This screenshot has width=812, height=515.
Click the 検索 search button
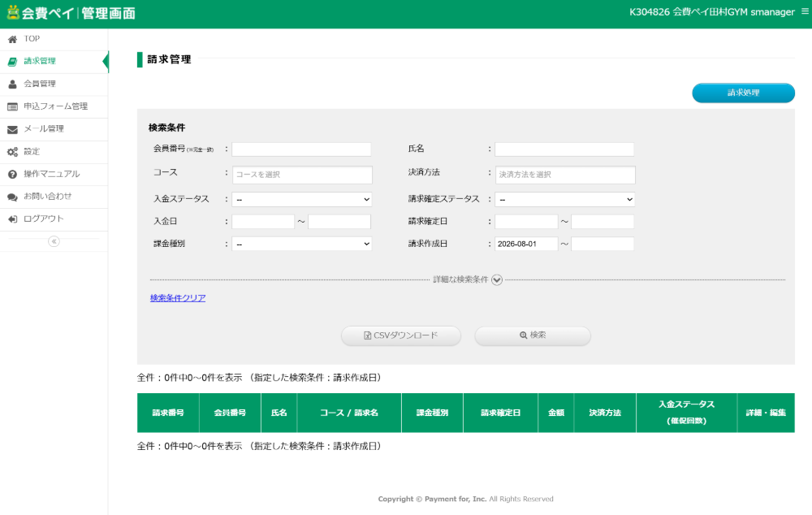(533, 335)
